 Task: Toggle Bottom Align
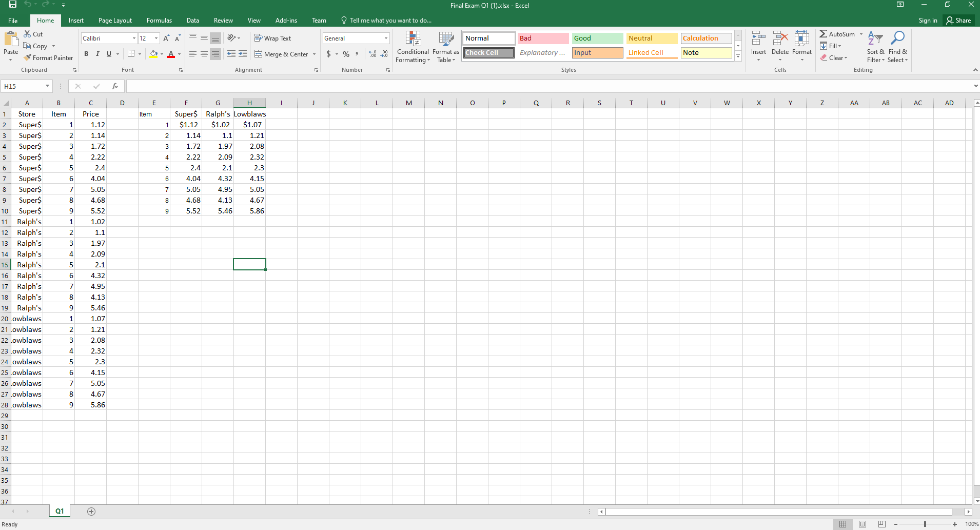coord(215,38)
